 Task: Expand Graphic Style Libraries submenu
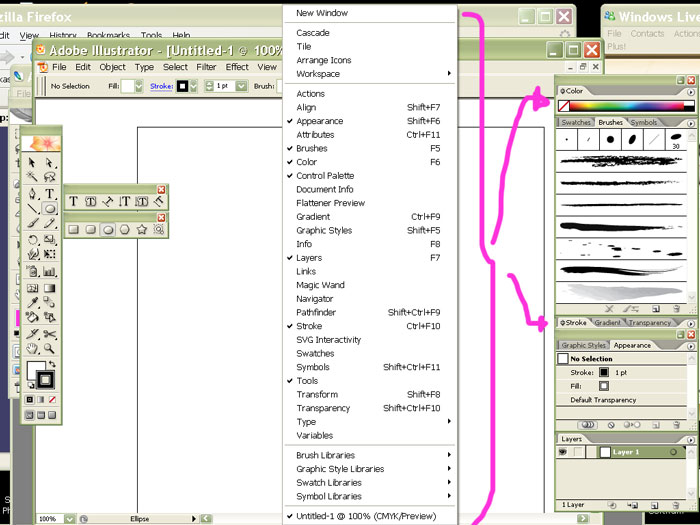coord(370,469)
